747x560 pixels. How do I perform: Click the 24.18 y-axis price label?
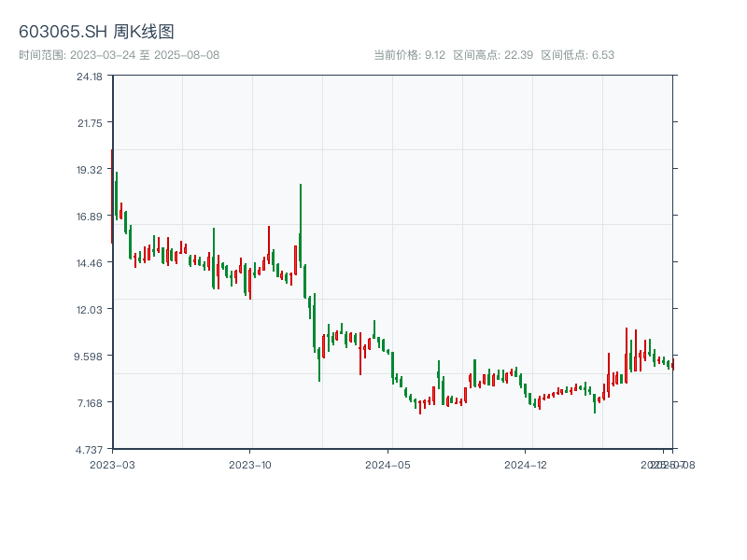(90, 77)
